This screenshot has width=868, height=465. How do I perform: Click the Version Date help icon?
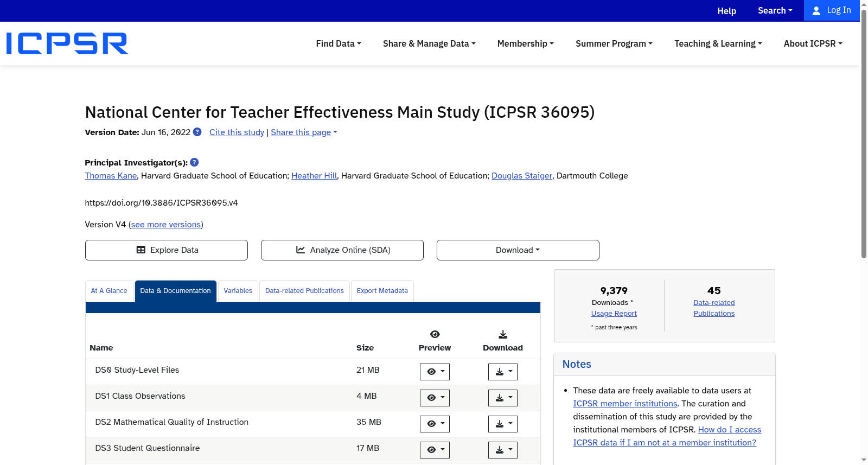(197, 132)
